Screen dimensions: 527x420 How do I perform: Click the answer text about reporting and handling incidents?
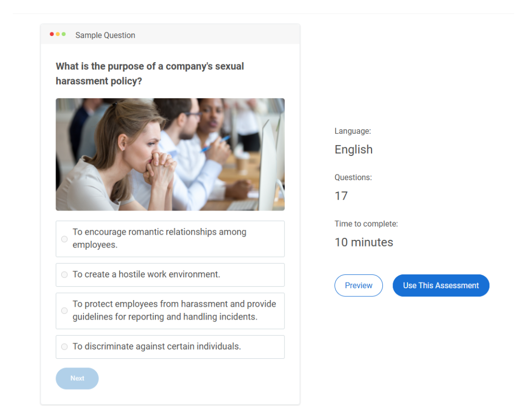coord(174,310)
